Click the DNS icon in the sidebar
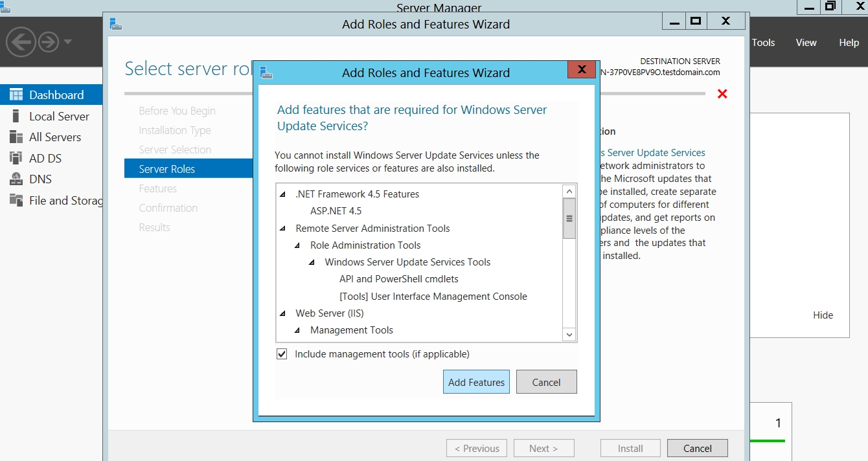The width and height of the screenshot is (868, 461). (16, 179)
